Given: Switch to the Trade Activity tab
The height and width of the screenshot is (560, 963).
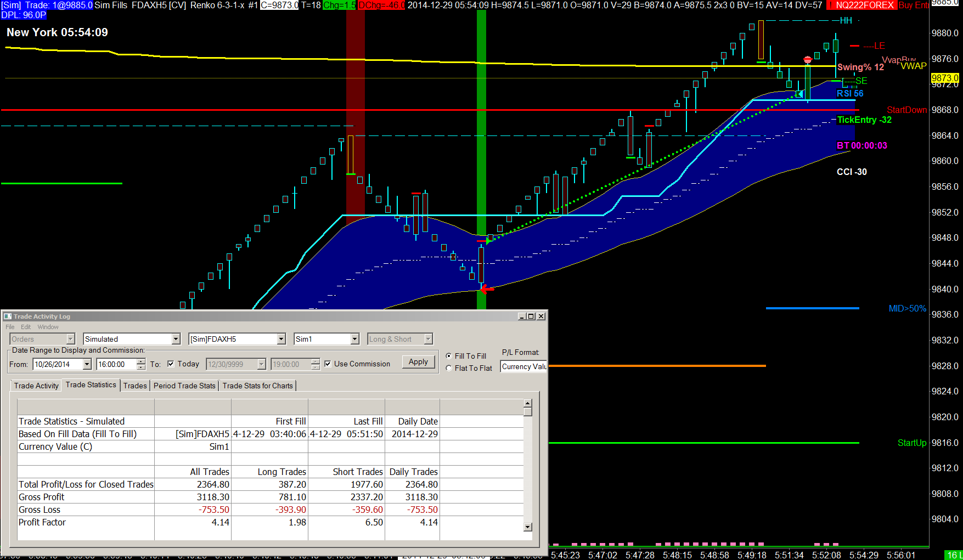Looking at the screenshot, I should pyautogui.click(x=36, y=386).
